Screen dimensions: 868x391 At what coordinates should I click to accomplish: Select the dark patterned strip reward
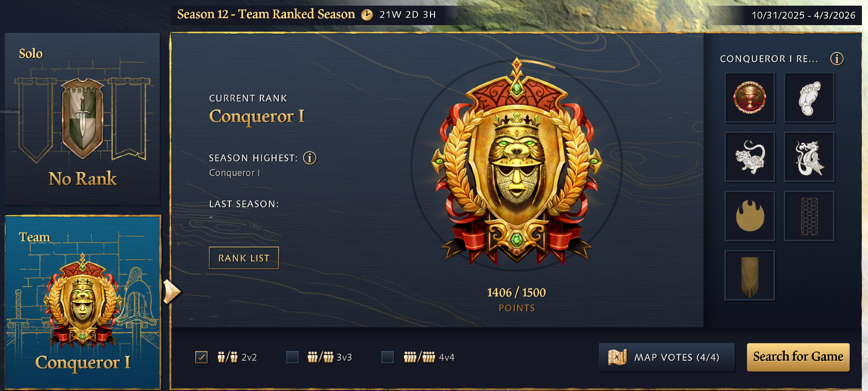[x=809, y=216]
